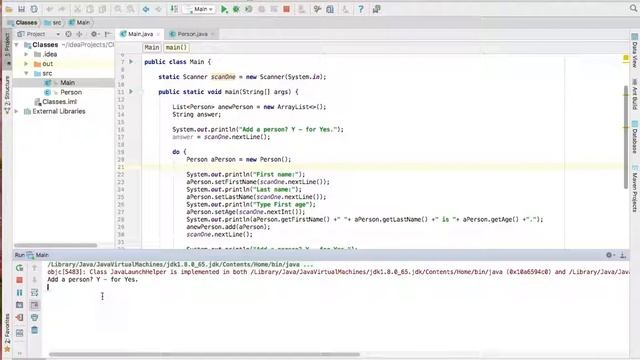The image size is (640, 360).
Task: Click Dump Threads camera icon in Run panel
Action: pos(19,305)
